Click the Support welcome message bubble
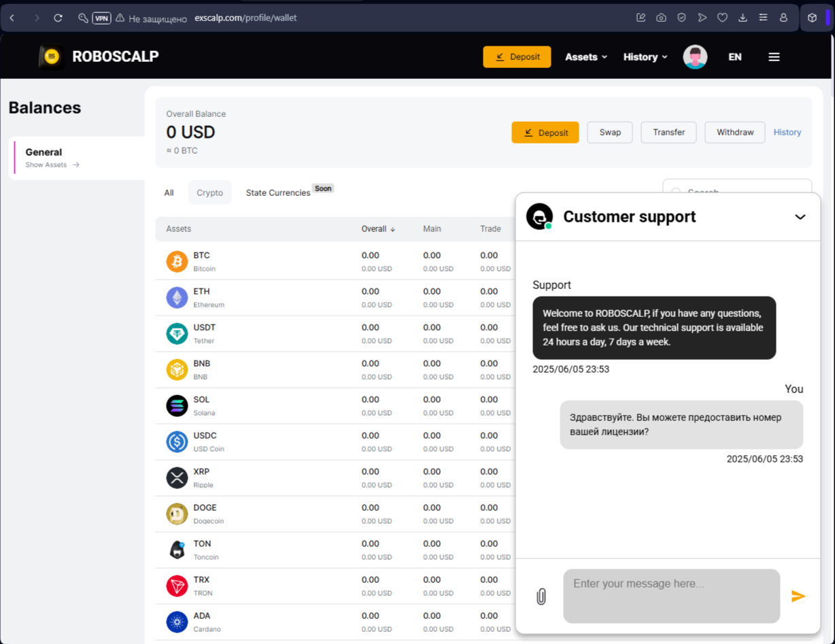The width and height of the screenshot is (835, 644). pyautogui.click(x=654, y=328)
